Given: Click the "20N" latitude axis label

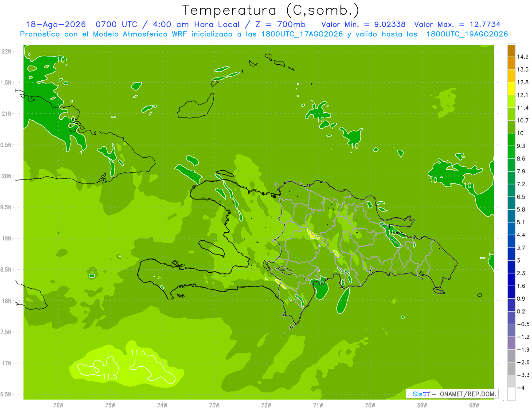Looking at the screenshot, I should pyautogui.click(x=7, y=176).
